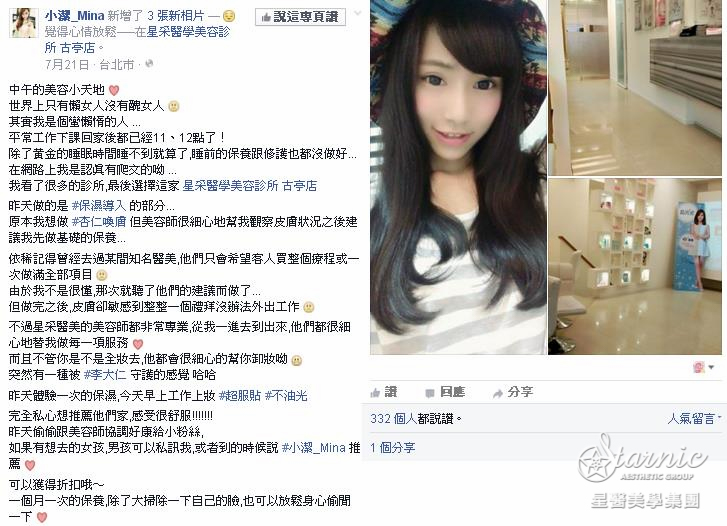Open the 1 個分享 shares link
The image size is (727, 526).
point(392,448)
